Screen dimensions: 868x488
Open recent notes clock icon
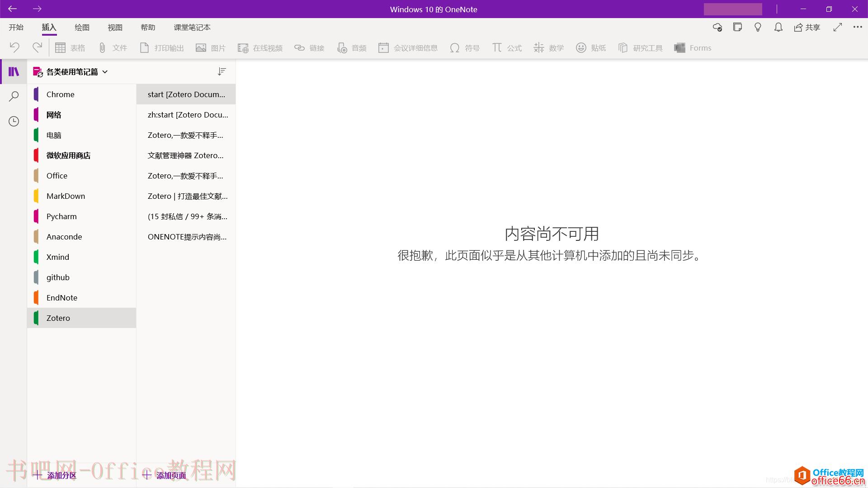click(x=14, y=121)
